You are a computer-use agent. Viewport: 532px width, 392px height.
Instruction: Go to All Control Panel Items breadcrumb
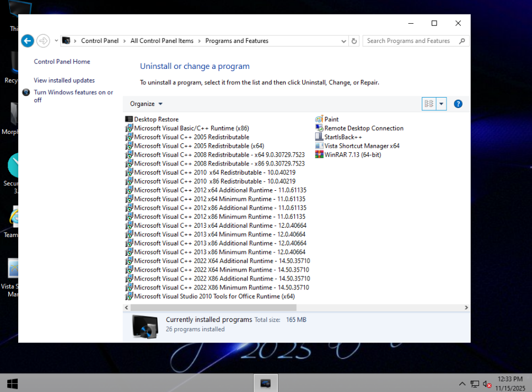(x=162, y=41)
